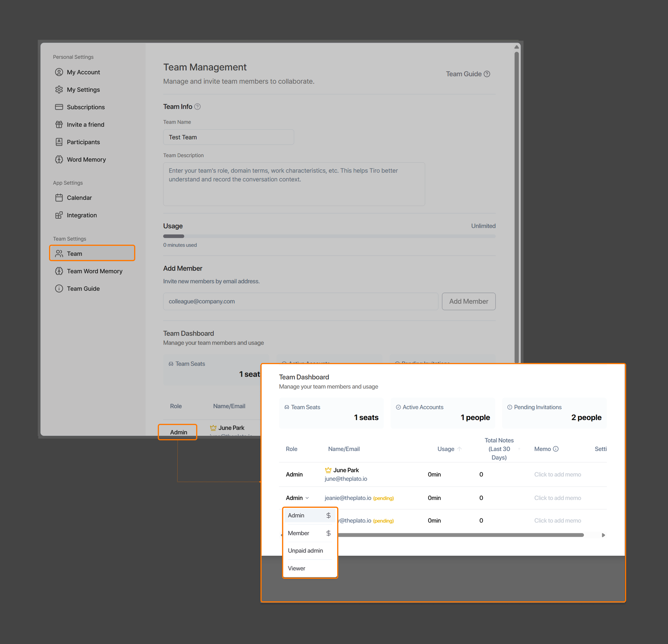Click the Memo column info icon
The image size is (668, 644).
coord(556,449)
